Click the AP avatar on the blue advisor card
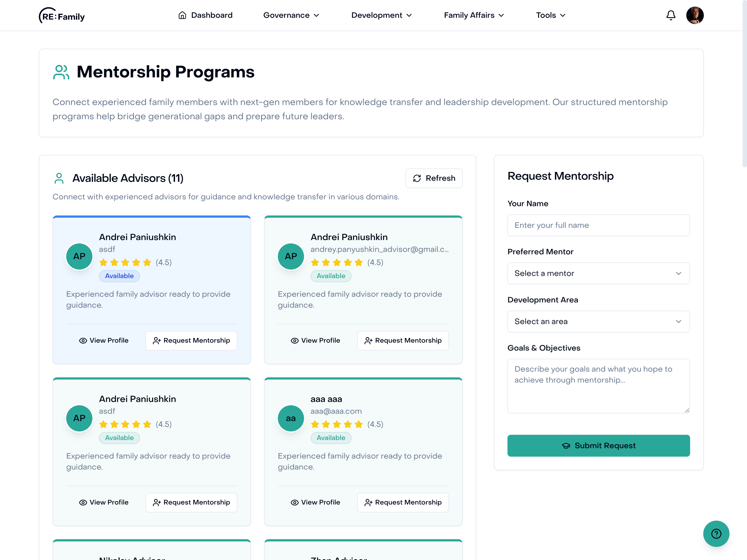This screenshot has width=747, height=560. [79, 256]
